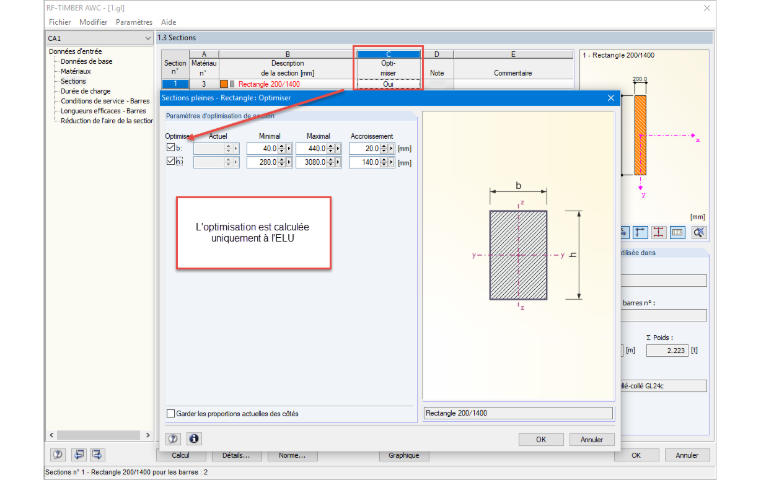Click the navigator horizontal scrollbar track
This screenshot has width=760, height=480.
[99, 435]
